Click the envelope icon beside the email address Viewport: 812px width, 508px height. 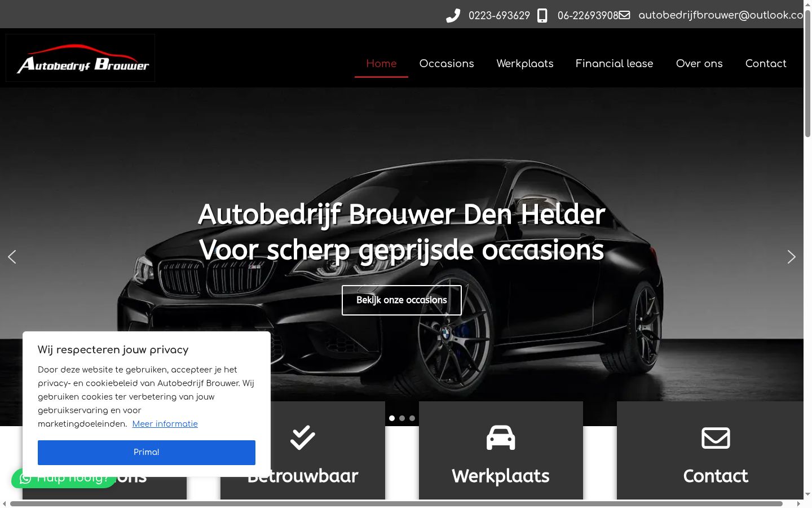(624, 15)
